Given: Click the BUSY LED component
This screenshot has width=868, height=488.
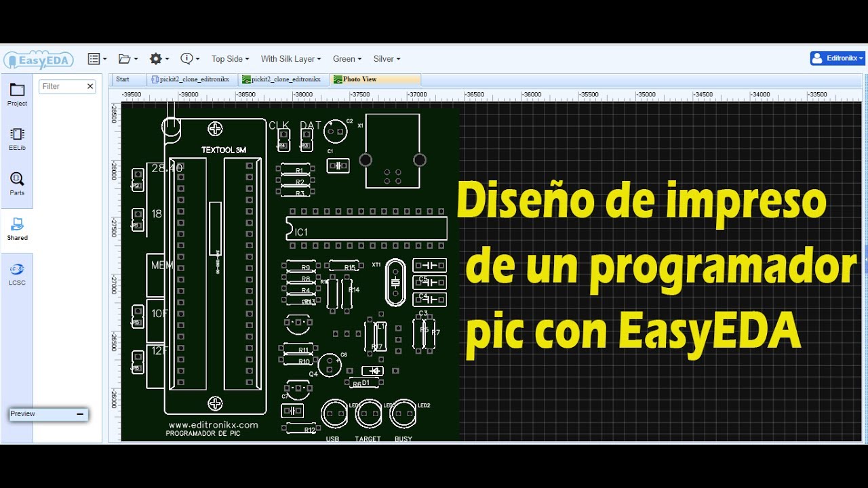Looking at the screenshot, I should coord(402,413).
